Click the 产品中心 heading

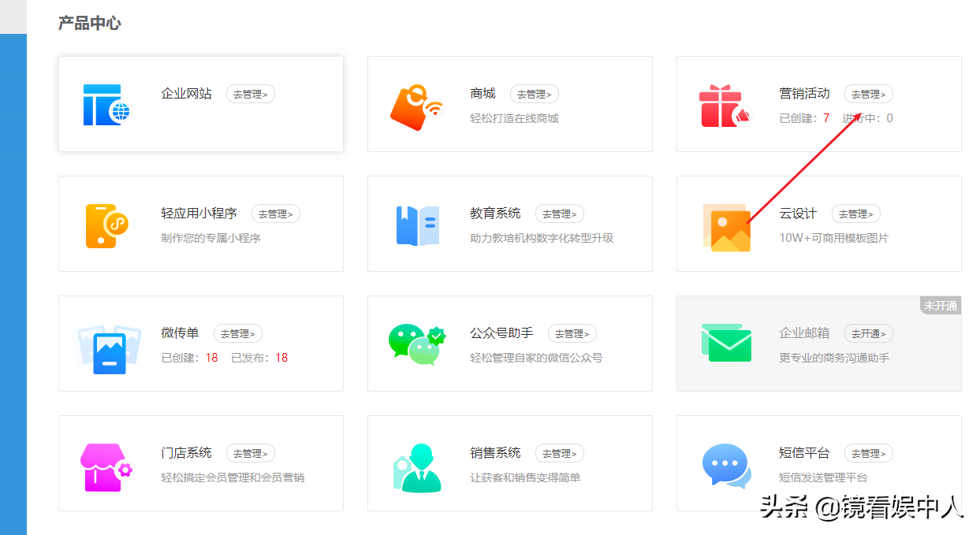89,23
